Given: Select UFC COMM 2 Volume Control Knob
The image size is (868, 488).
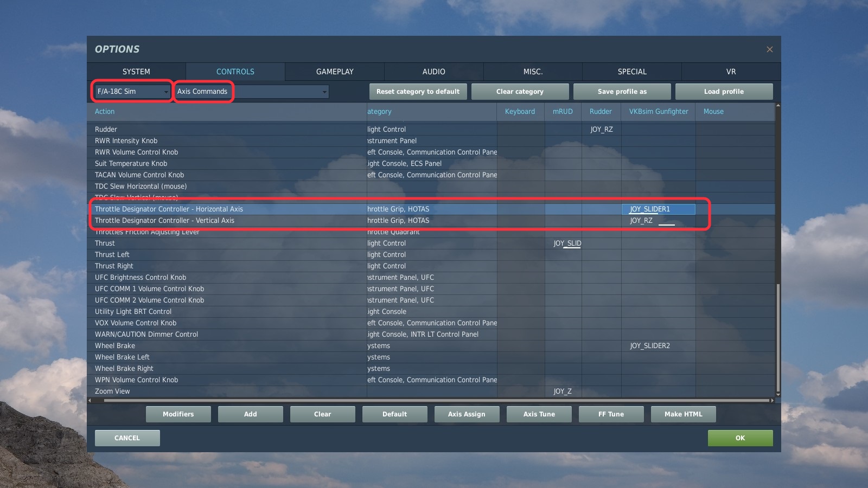Looking at the screenshot, I should 431,300.
